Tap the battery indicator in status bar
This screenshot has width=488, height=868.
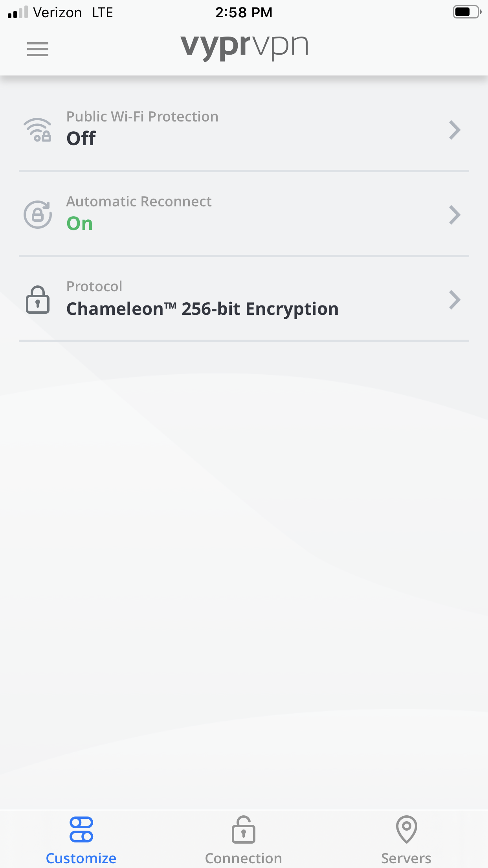[466, 12]
